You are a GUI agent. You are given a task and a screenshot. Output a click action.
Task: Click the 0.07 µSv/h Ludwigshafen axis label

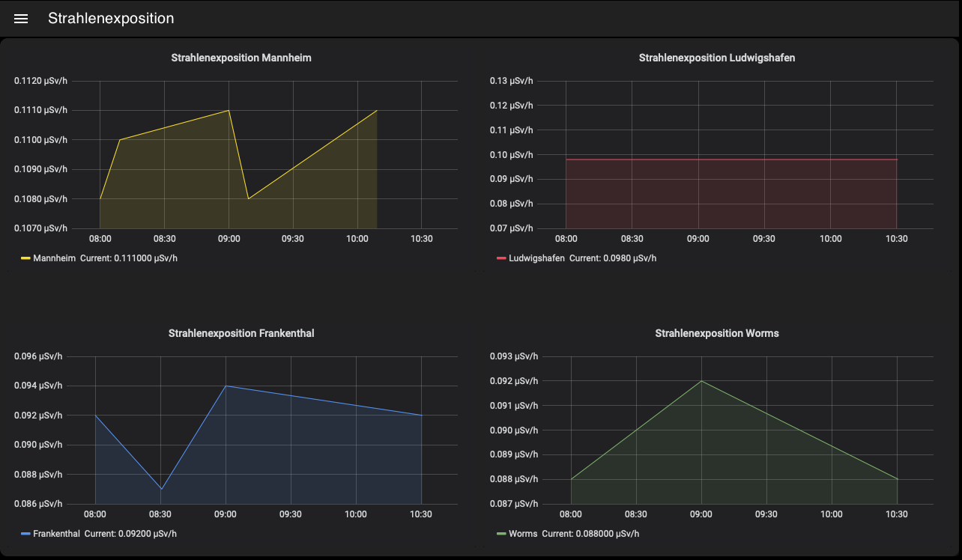point(512,228)
